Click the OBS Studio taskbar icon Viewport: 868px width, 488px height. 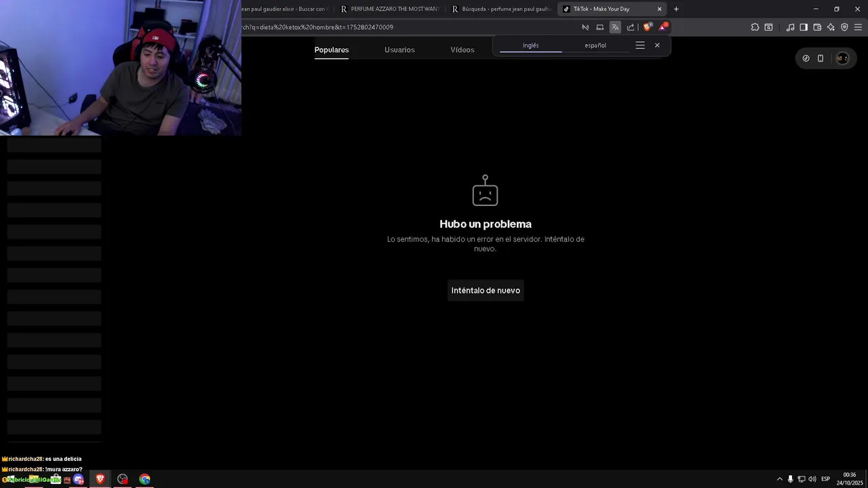(123, 479)
